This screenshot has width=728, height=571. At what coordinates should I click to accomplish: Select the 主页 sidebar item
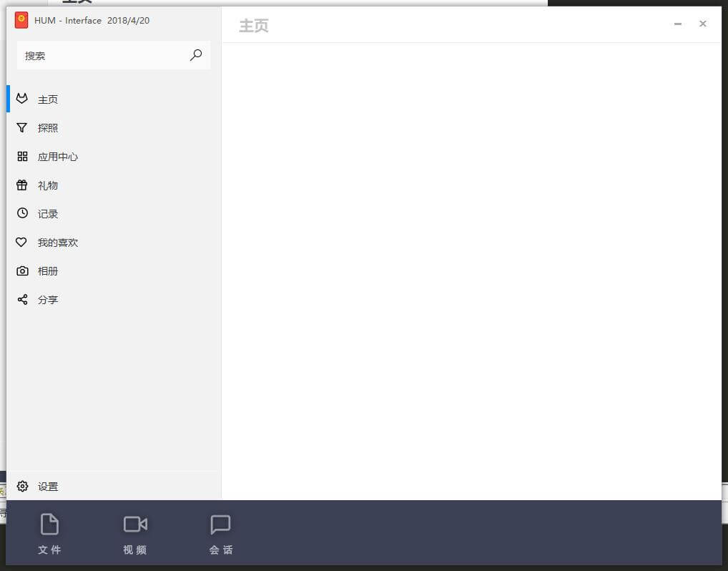[x=48, y=99]
